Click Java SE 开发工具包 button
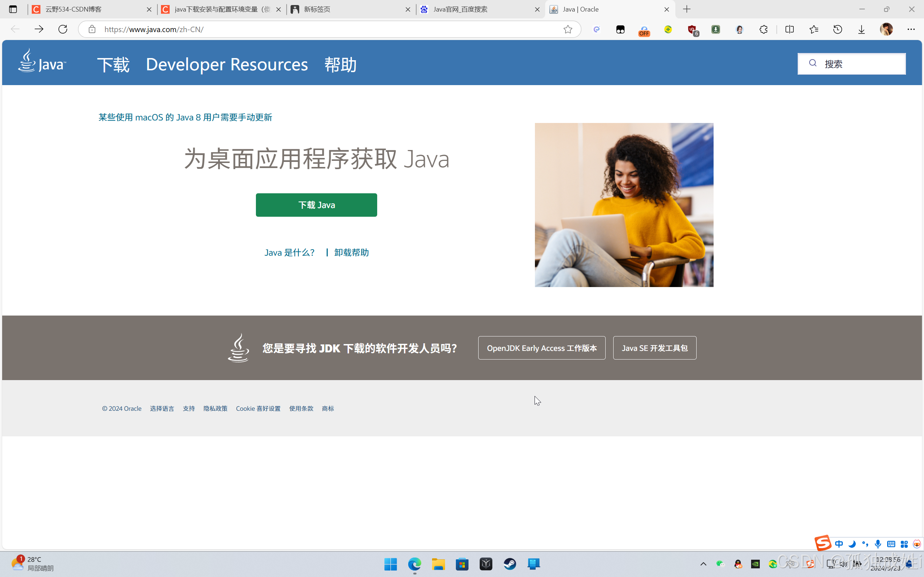 (x=655, y=348)
